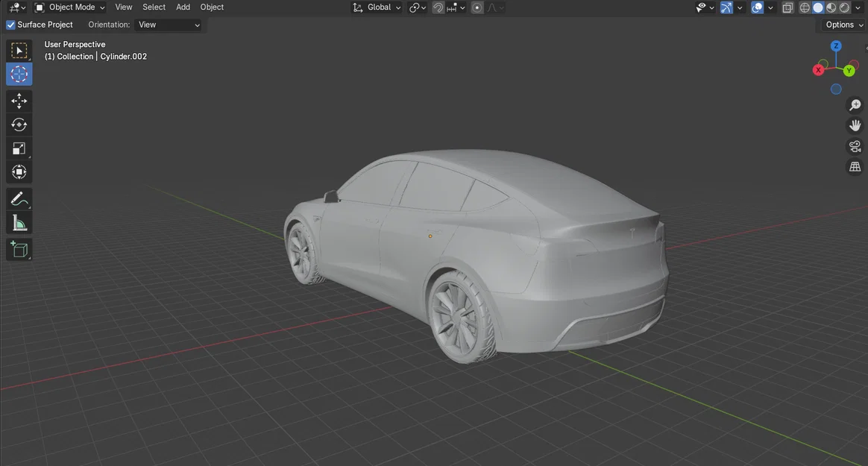Toggle snapping with the magnet icon
The width and height of the screenshot is (868, 466).
[438, 7]
